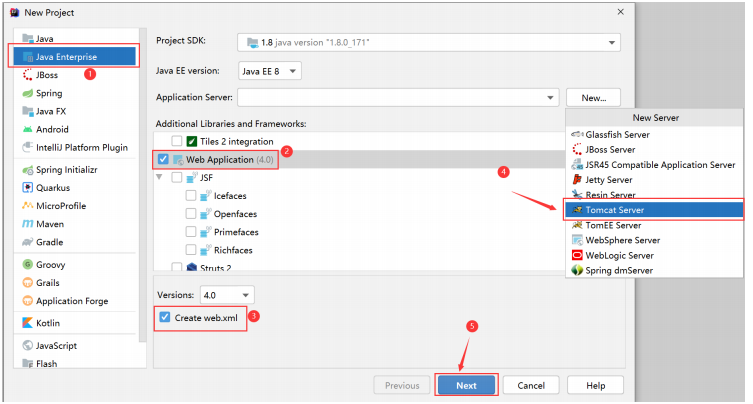
Task: Toggle the Tiles 2 integration checkbox
Action: coord(177,141)
